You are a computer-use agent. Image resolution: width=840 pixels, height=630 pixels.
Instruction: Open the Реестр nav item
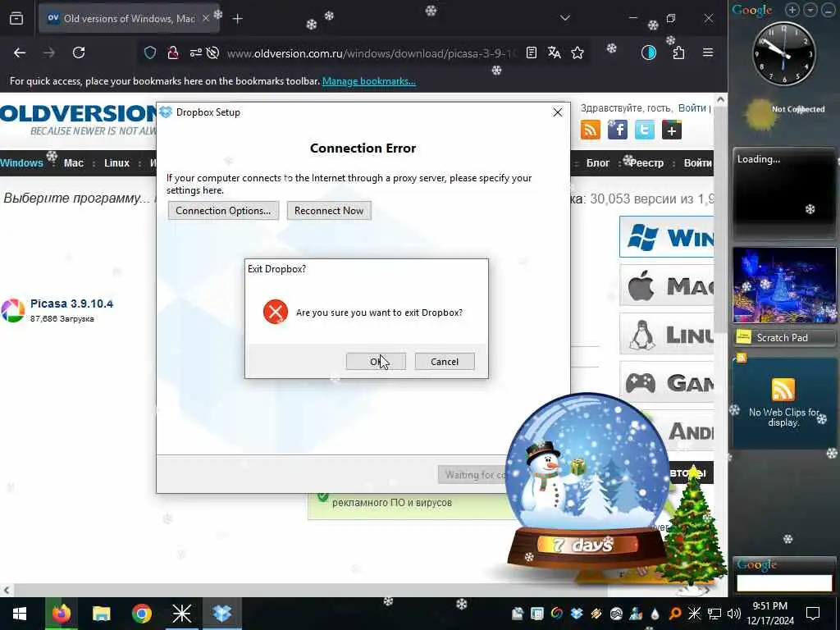pyautogui.click(x=646, y=163)
